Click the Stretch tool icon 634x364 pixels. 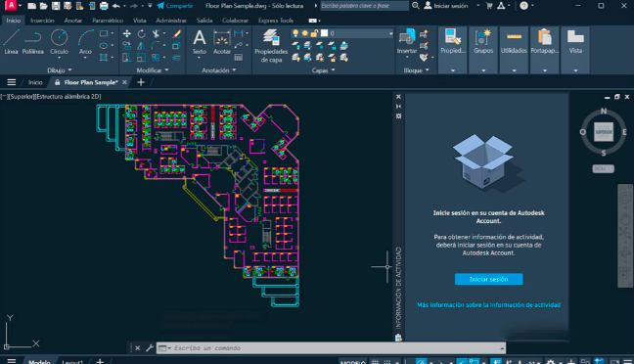coord(126,58)
